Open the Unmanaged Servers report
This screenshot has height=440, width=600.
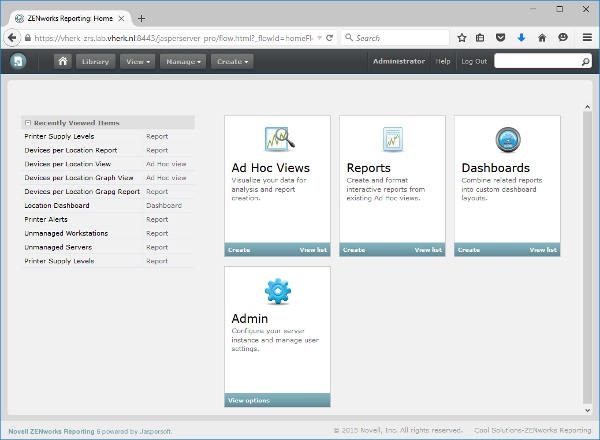58,247
